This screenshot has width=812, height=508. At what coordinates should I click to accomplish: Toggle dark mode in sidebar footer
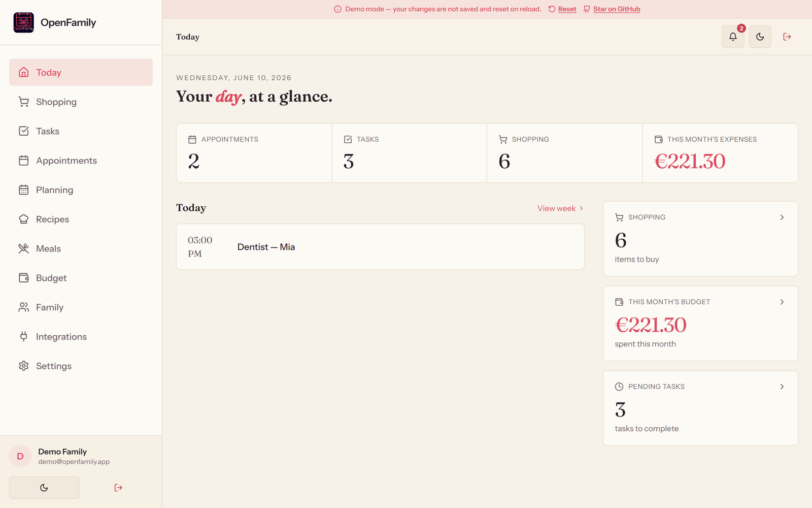click(x=44, y=488)
